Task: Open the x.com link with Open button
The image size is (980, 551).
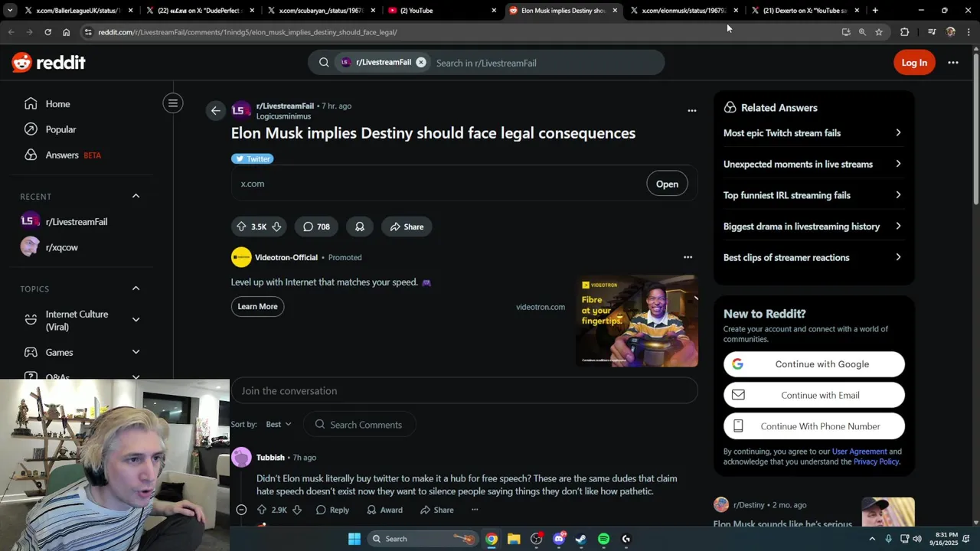Action: 667,184
